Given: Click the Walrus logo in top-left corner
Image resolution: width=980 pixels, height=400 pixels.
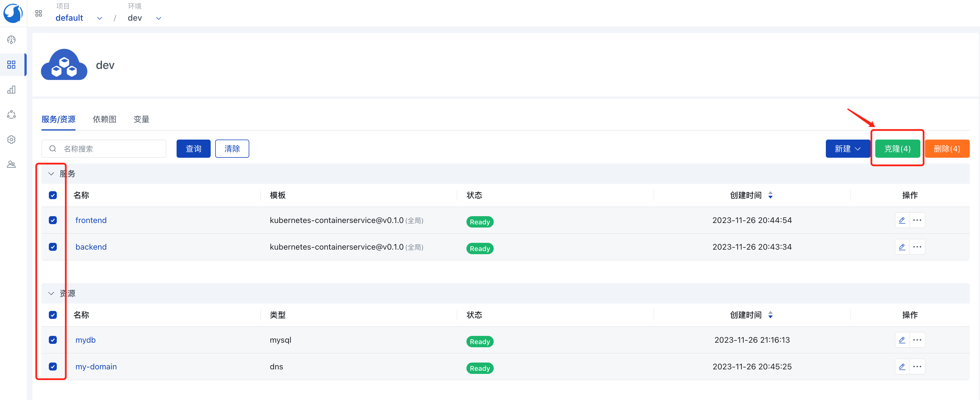Looking at the screenshot, I should pyautogui.click(x=13, y=13).
